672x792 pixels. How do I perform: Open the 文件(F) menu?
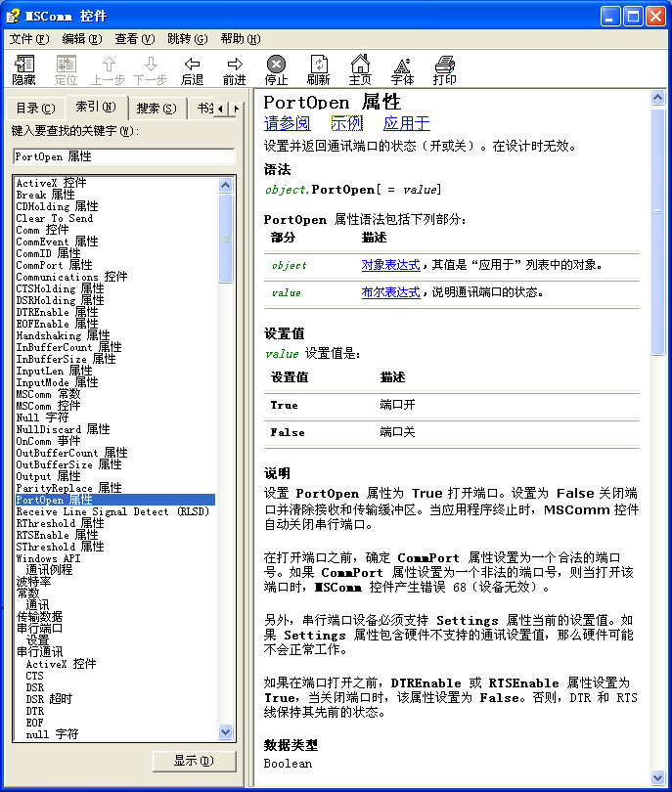29,39
